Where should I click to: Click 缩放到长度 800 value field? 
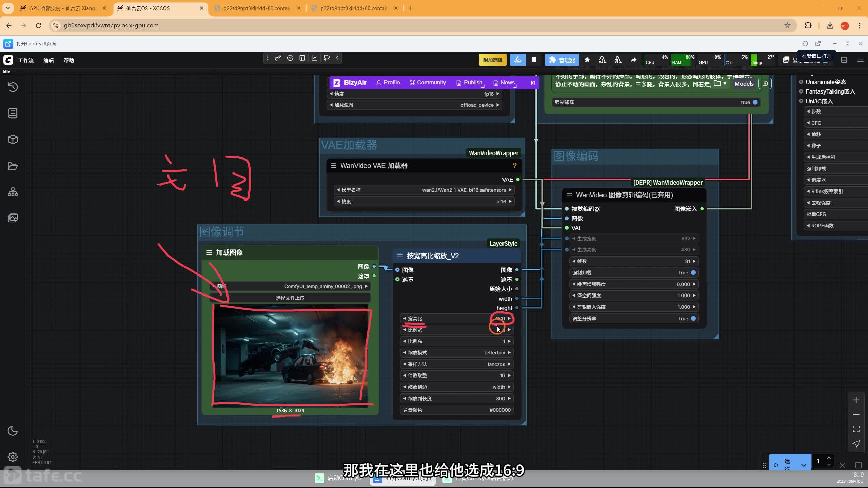[x=457, y=399]
